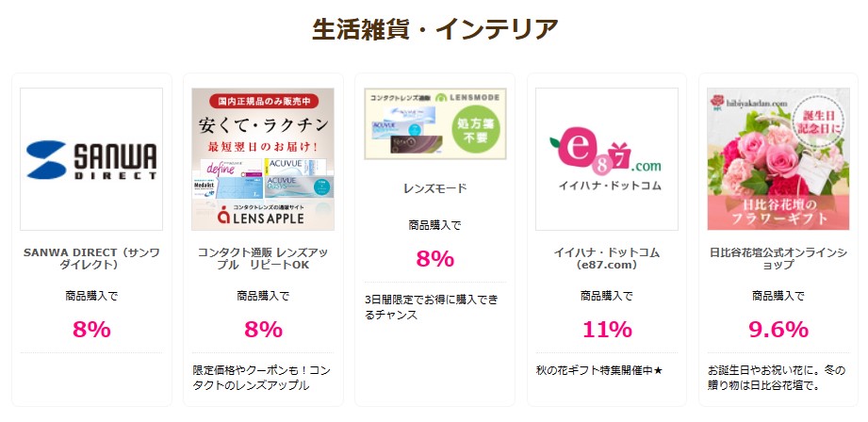Open the e87.com flower logo image
The width and height of the screenshot is (868, 422).
(607, 159)
